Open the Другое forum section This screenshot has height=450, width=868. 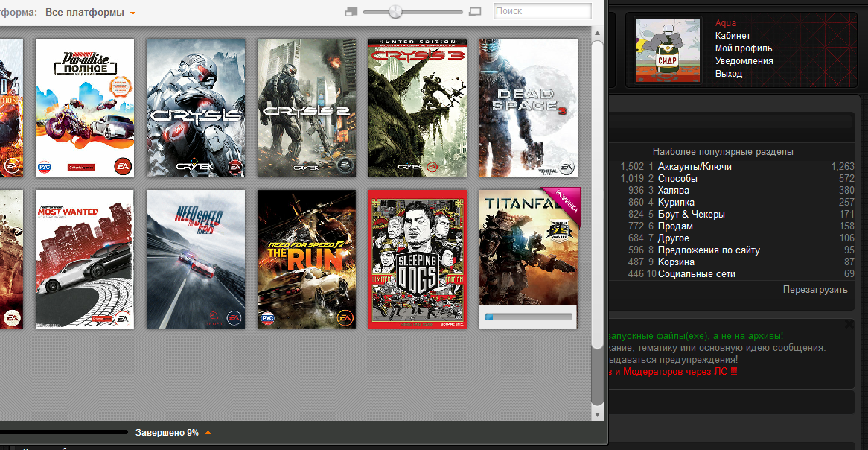point(674,238)
